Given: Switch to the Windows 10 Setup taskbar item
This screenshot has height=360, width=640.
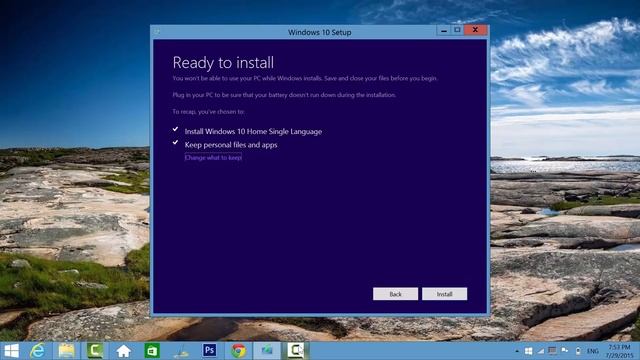Looking at the screenshot, I should coord(267,351).
